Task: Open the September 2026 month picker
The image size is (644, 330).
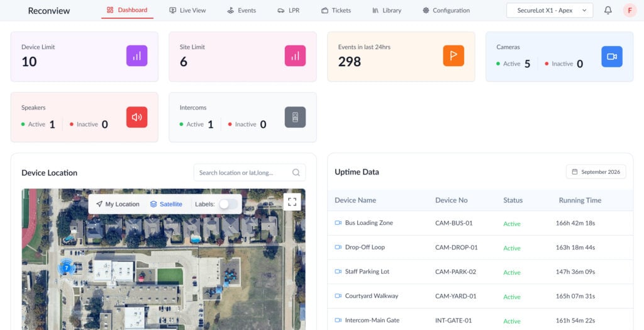Action: 596,171
